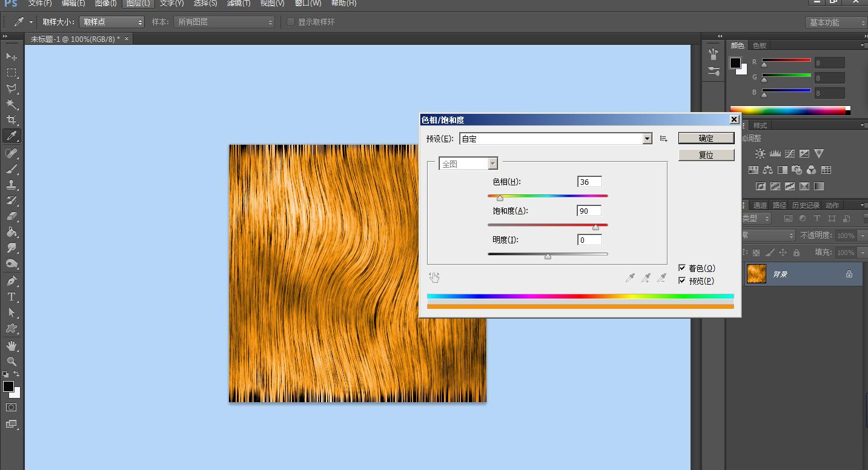868x470 pixels.
Task: Select the Zoom tool
Action: [x=12, y=361]
